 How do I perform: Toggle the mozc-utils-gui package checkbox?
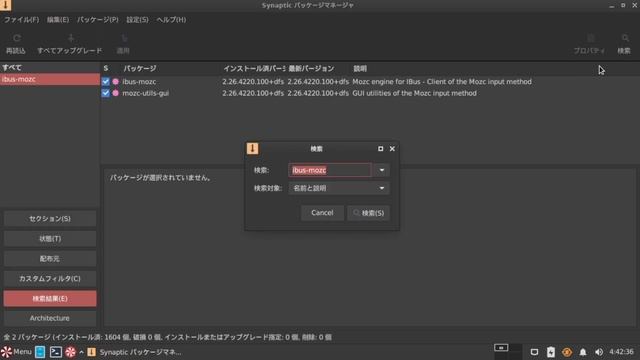(x=106, y=93)
